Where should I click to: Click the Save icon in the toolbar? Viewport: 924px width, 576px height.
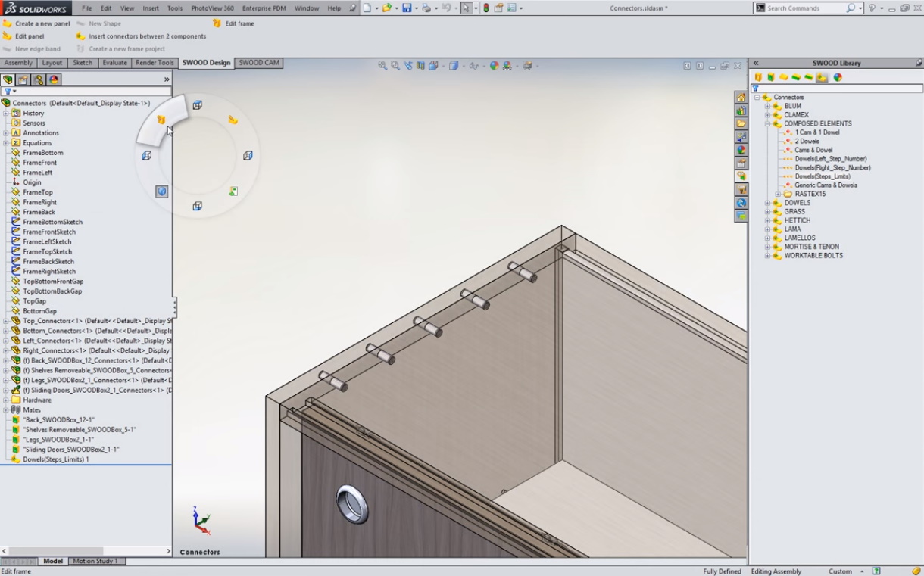[407, 8]
